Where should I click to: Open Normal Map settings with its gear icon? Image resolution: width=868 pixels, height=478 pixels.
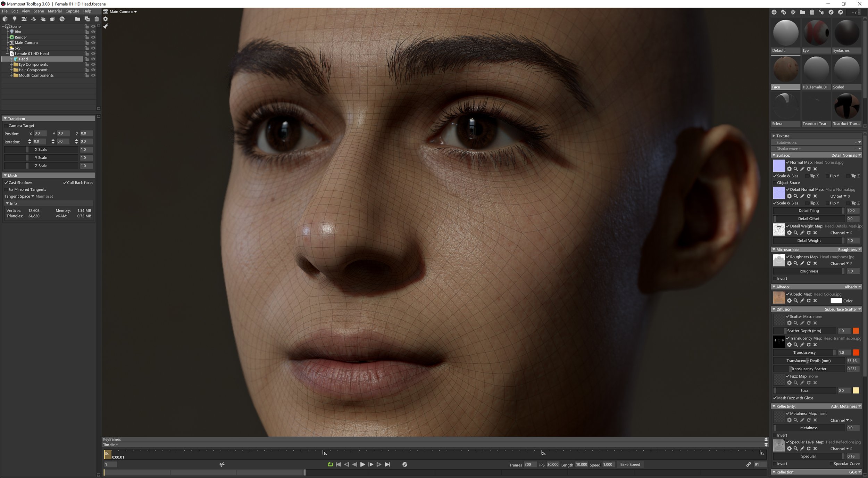click(x=789, y=169)
